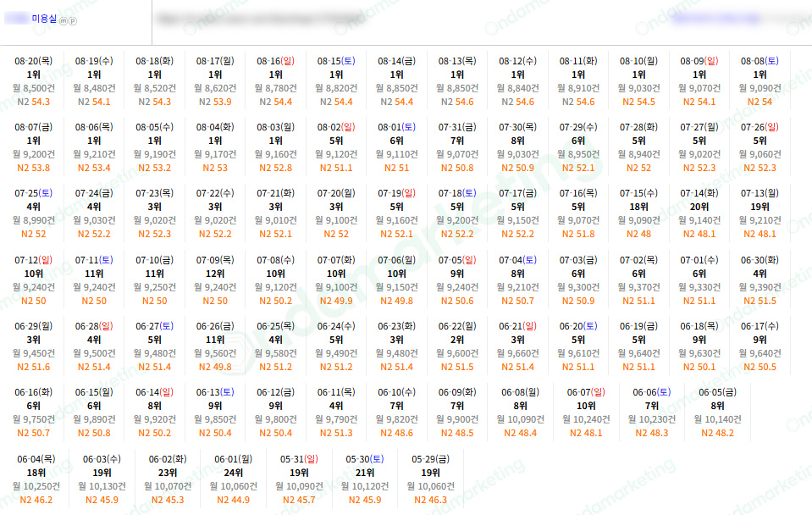Image resolution: width=812 pixels, height=515 pixels.
Task: Click 월 8,950건 under 07-29
Action: (x=578, y=154)
